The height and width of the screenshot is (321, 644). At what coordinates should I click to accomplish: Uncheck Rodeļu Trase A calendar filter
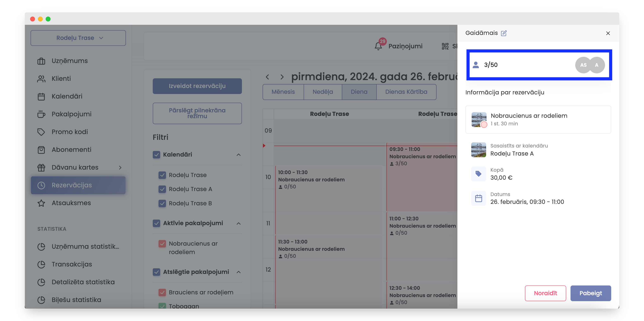tap(162, 189)
